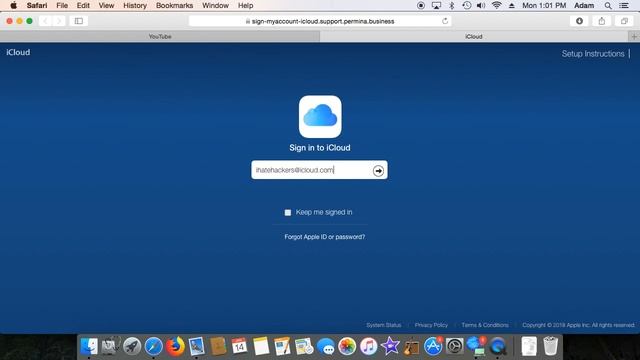Open Pages from the Dock
This screenshot has width=640, height=360.
pyautogui.click(x=282, y=346)
